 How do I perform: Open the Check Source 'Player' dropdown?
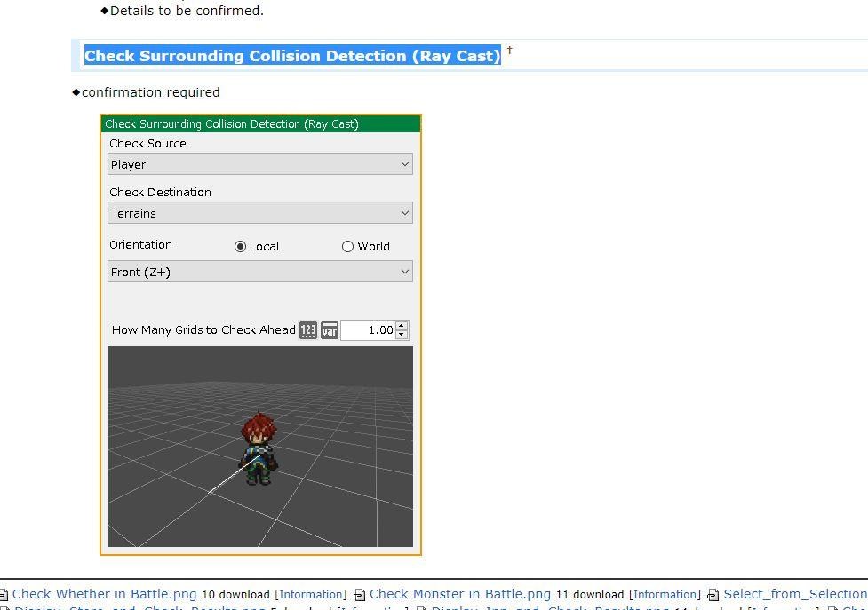(x=260, y=164)
